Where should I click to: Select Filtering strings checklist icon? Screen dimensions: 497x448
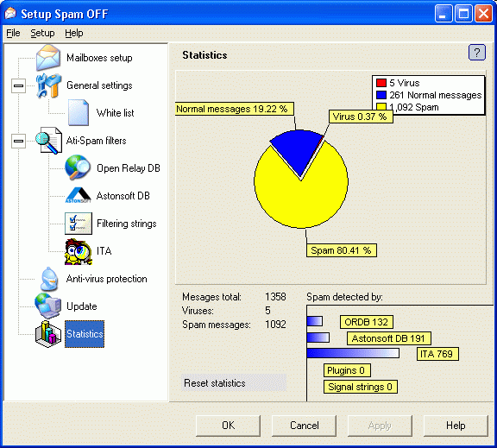[79, 224]
